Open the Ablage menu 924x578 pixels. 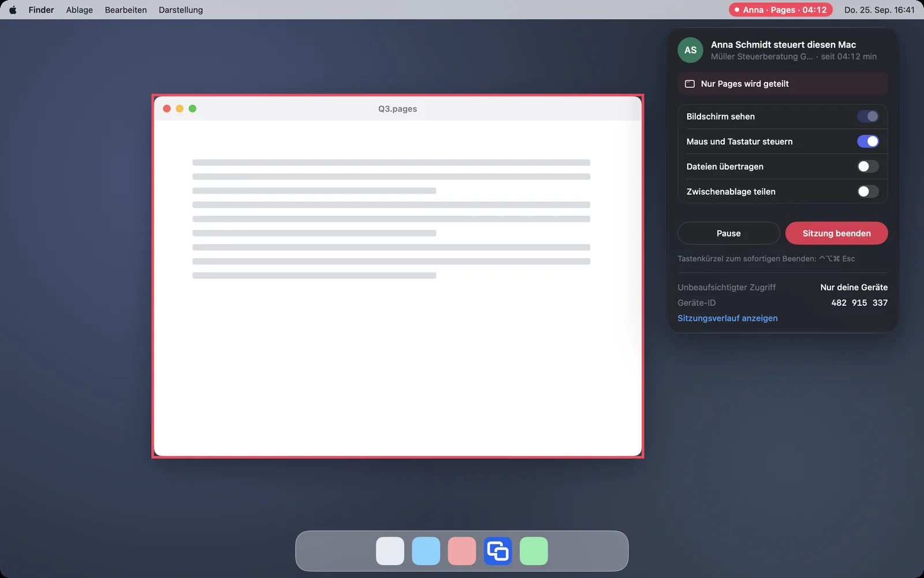click(x=79, y=10)
